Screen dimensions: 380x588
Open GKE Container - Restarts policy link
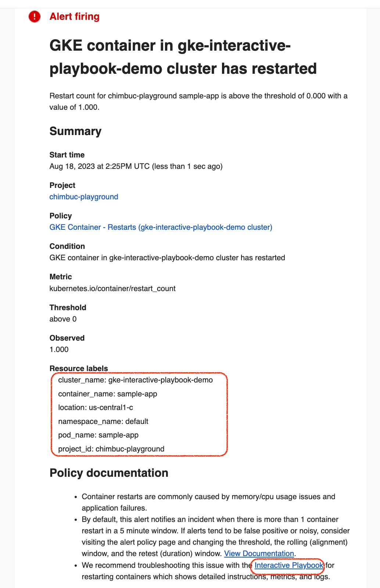tap(161, 227)
